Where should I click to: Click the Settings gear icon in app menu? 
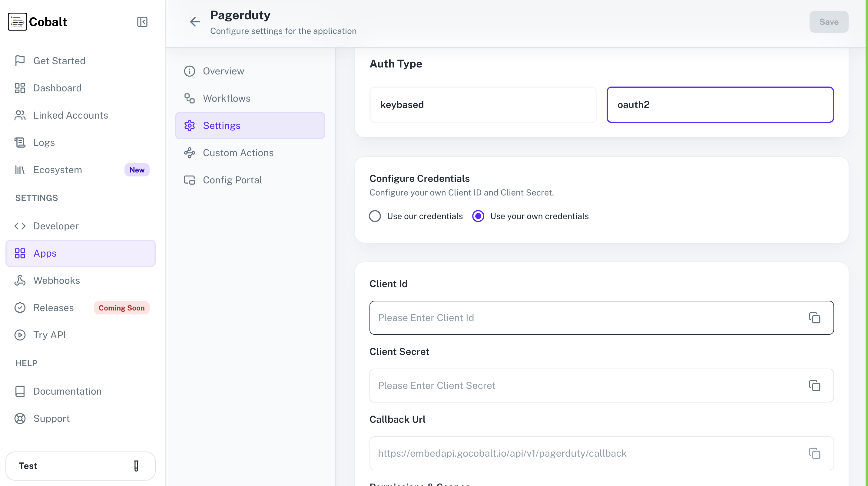pyautogui.click(x=190, y=125)
